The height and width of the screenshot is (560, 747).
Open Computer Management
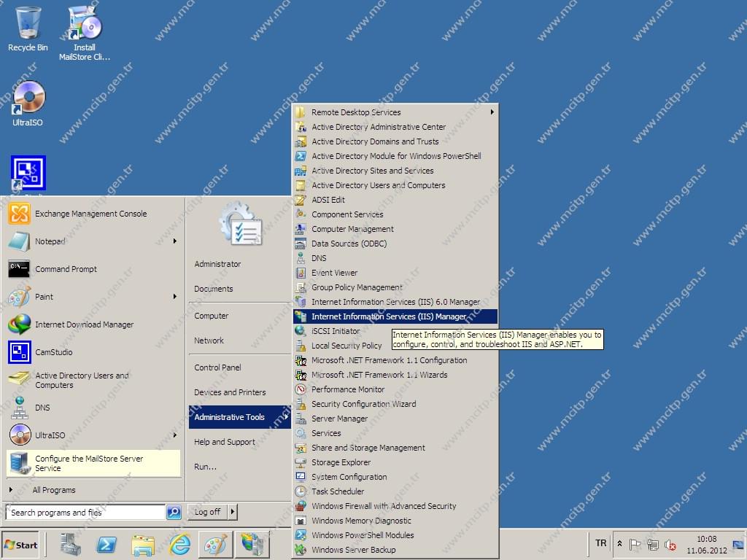[395, 229]
